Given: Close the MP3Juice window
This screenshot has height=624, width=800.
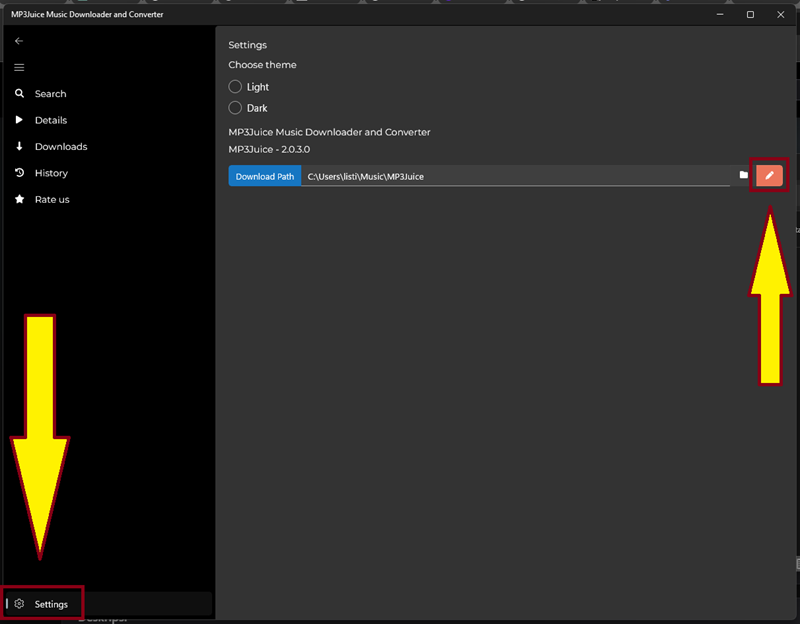Looking at the screenshot, I should (x=780, y=14).
